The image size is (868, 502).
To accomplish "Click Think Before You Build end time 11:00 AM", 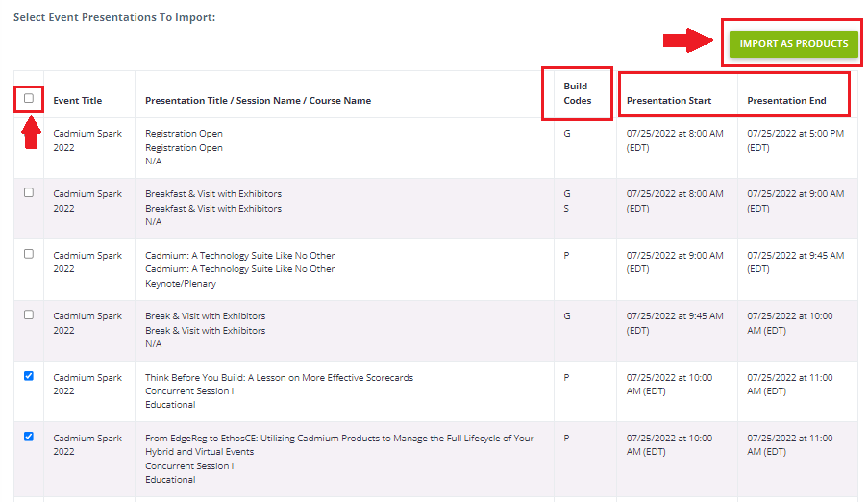I will tap(790, 384).
